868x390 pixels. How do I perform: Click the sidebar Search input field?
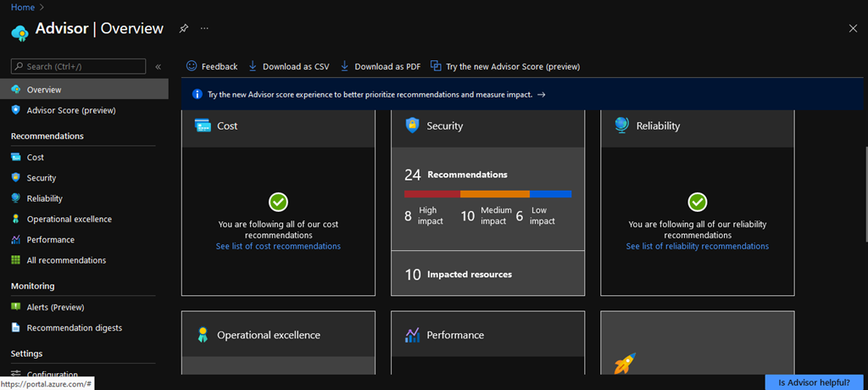(x=84, y=66)
